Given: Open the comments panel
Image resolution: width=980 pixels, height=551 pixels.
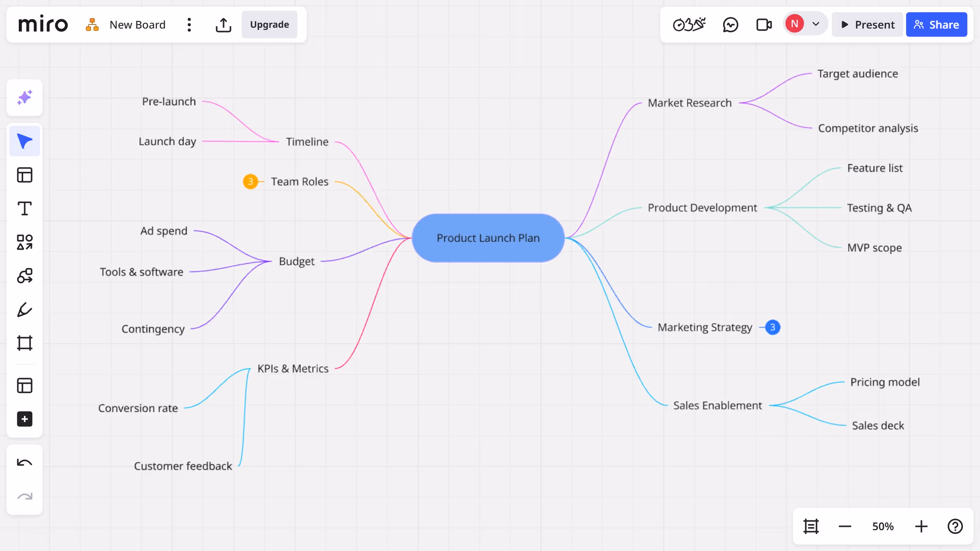Looking at the screenshot, I should (x=731, y=24).
